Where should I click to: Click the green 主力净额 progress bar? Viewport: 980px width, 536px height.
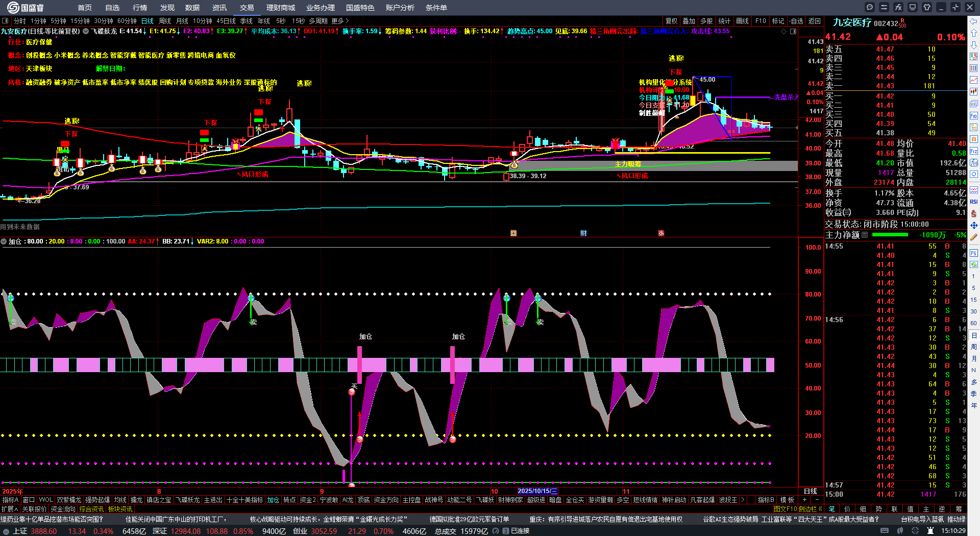point(890,235)
